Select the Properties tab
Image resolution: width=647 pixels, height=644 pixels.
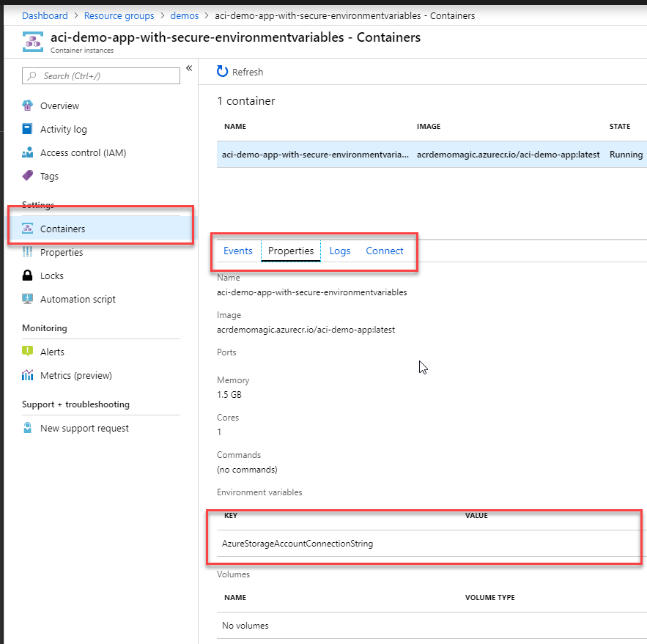[291, 251]
